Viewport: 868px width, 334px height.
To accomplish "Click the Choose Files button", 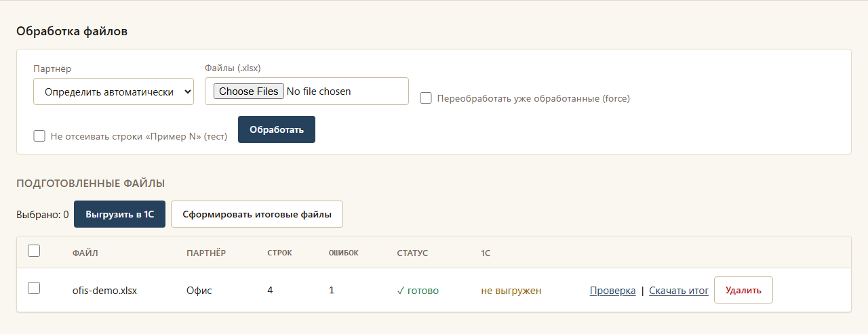I will [x=249, y=91].
